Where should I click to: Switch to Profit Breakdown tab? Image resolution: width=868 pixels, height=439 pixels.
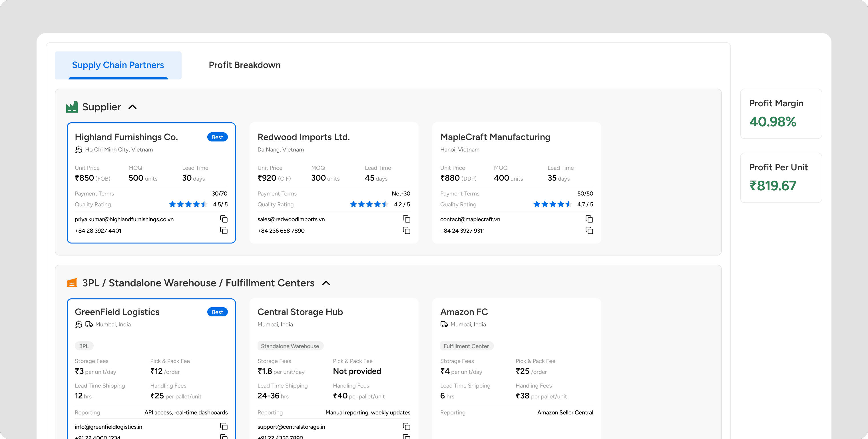pyautogui.click(x=244, y=65)
